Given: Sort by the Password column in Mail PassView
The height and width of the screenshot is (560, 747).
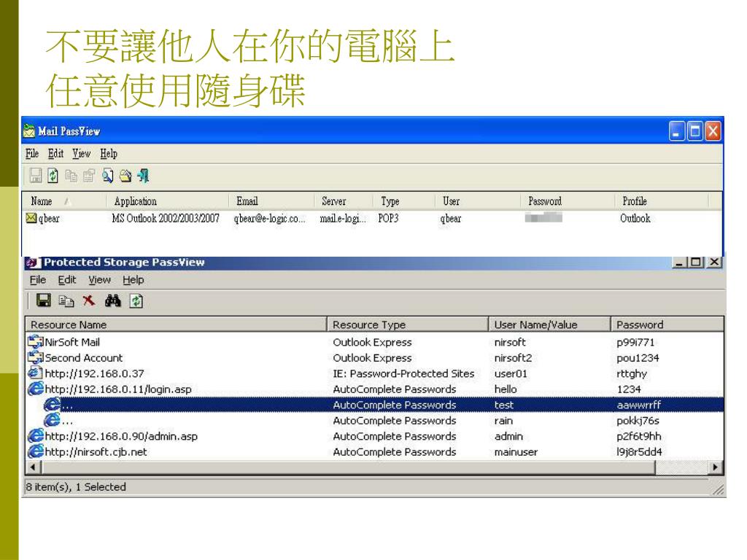Looking at the screenshot, I should coord(567,201).
